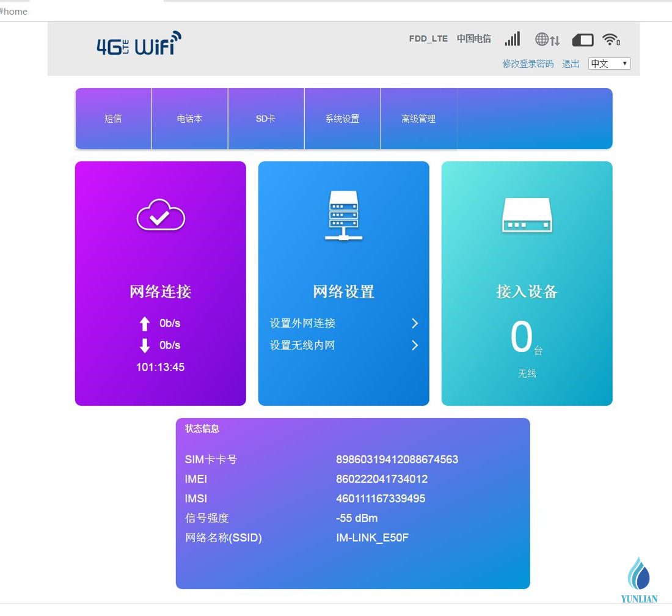Viewport: 672px width, 616px height.
Task: Expand the 设置外网连接 arrow
Action: (x=415, y=323)
